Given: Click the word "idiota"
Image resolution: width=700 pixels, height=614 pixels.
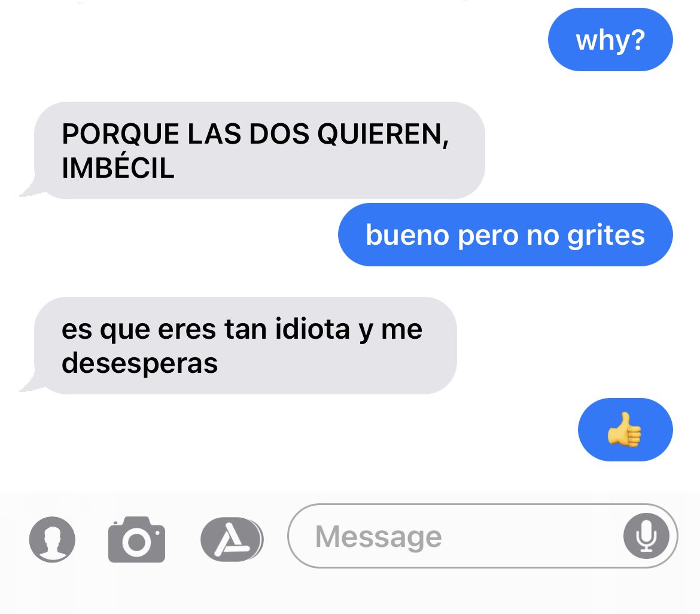Looking at the screenshot, I should 312,329.
